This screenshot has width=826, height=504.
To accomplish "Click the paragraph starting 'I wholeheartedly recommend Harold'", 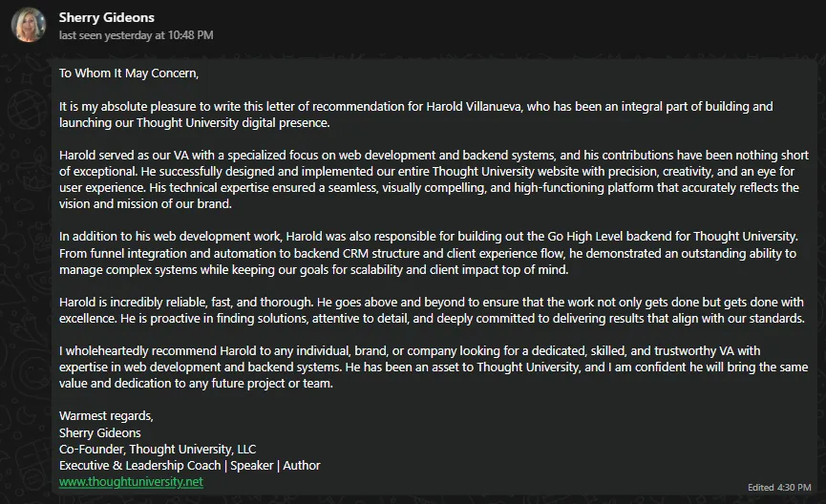I will pos(434,367).
